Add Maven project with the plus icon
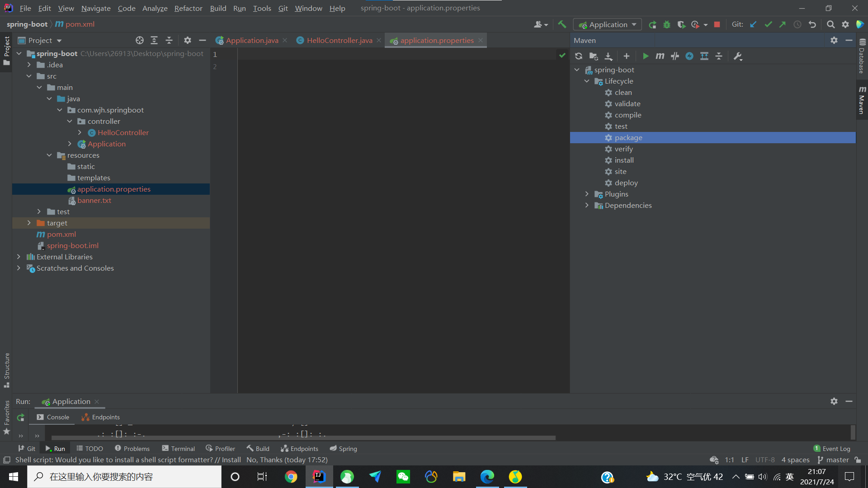The width and height of the screenshot is (868, 488). [627, 56]
